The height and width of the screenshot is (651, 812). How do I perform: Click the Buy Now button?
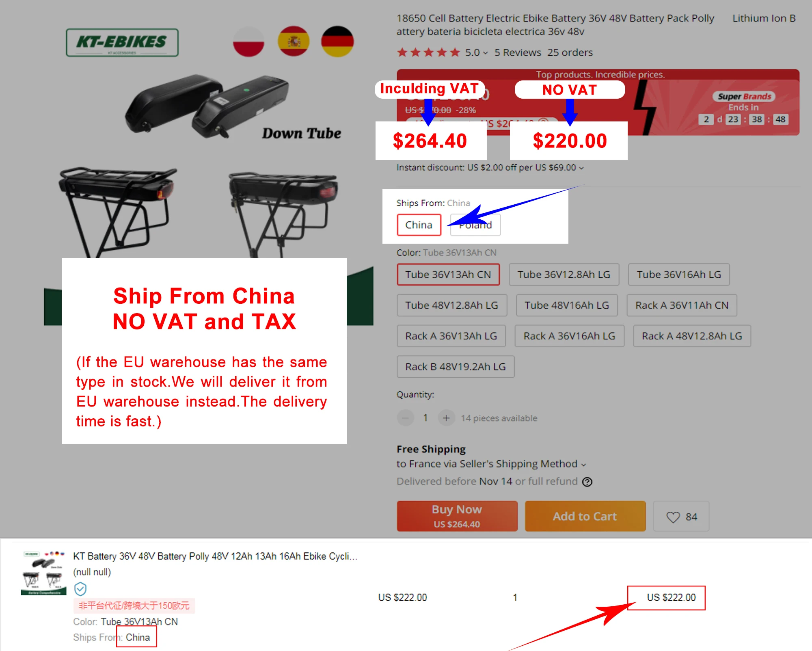pyautogui.click(x=457, y=516)
